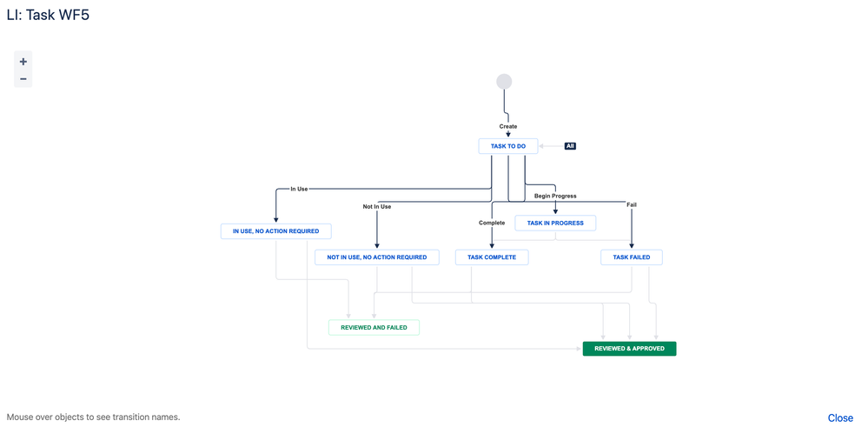Click the Complete transition label
868x434 pixels.
click(x=492, y=223)
